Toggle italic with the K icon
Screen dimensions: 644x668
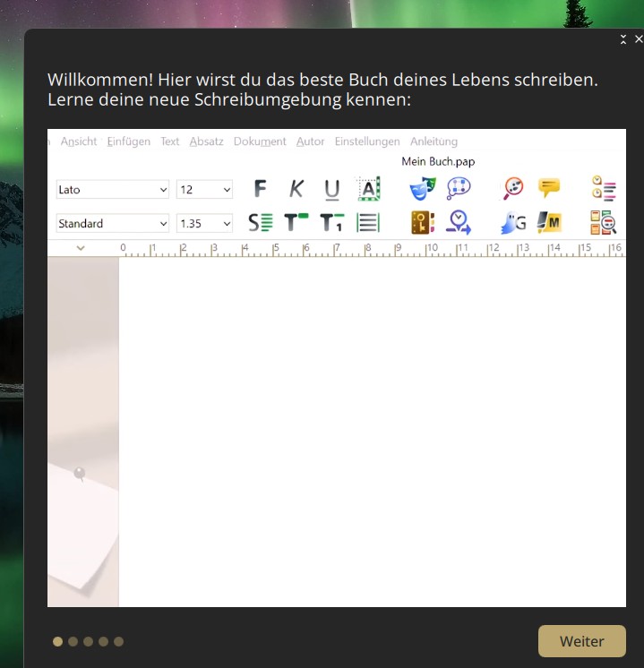tap(296, 189)
